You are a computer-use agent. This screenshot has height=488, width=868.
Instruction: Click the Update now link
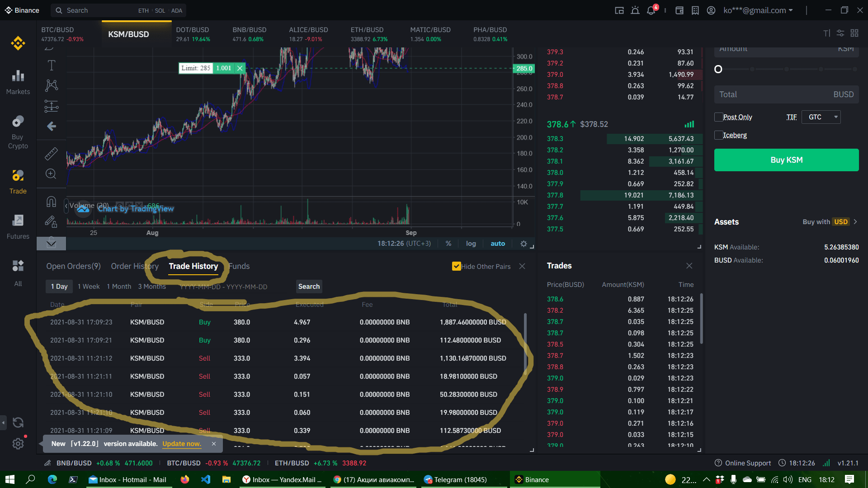(182, 444)
